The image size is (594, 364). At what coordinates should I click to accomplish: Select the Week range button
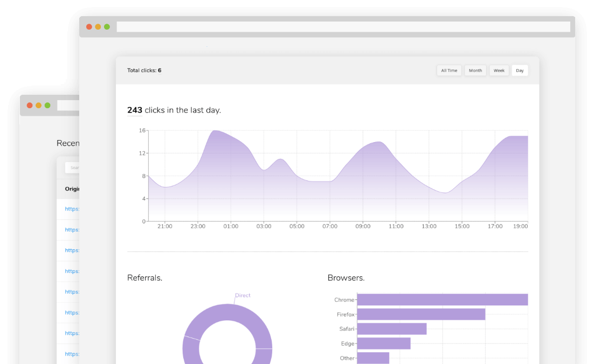click(x=499, y=71)
